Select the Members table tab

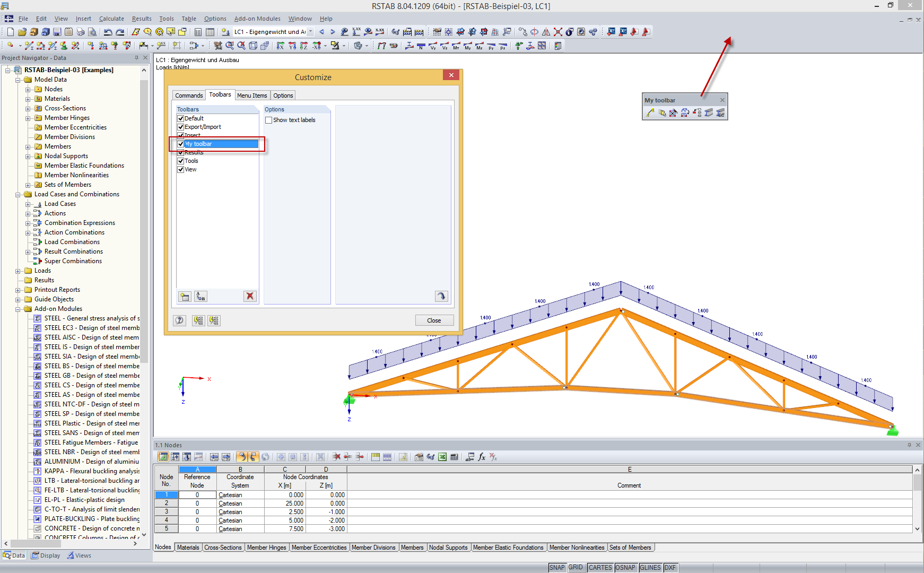pyautogui.click(x=412, y=548)
